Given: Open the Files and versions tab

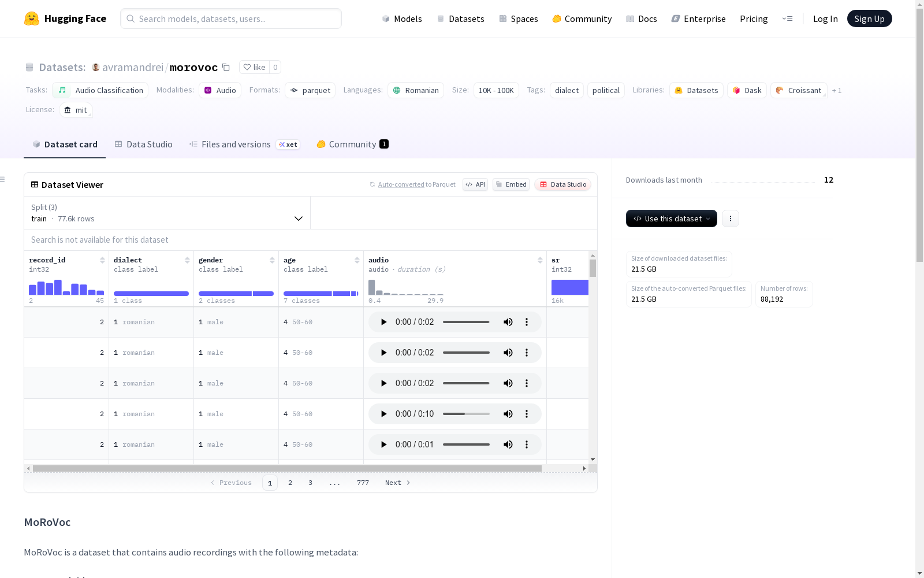Looking at the screenshot, I should tap(244, 144).
